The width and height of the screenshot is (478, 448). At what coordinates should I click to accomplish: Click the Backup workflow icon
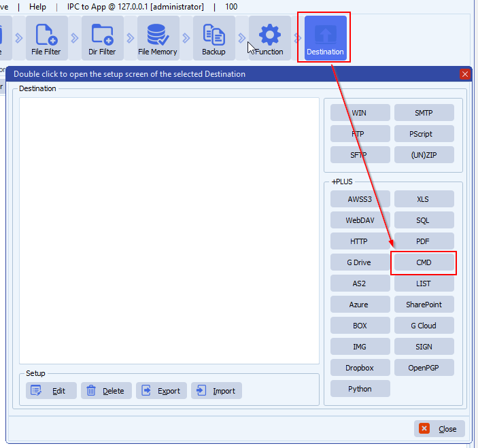214,38
